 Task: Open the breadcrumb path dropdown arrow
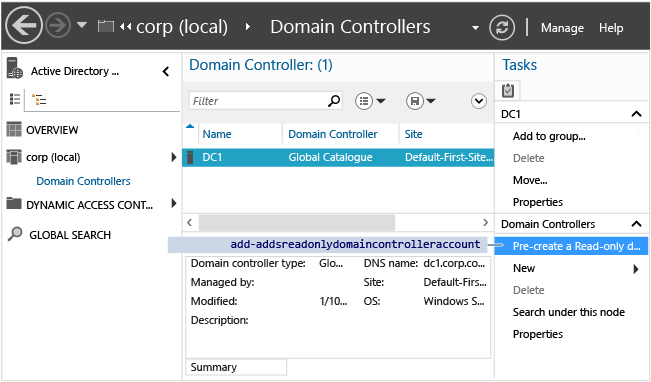(475, 28)
